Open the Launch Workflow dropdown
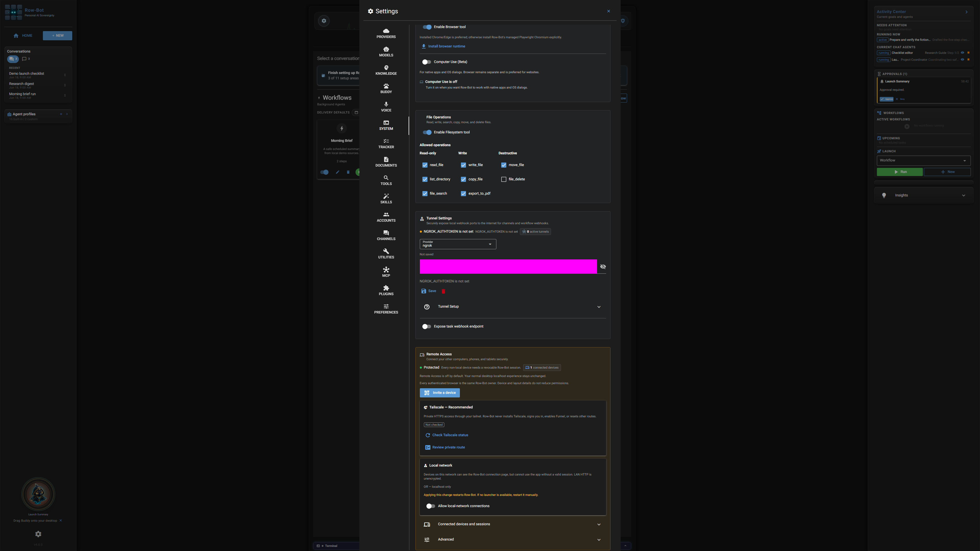Screen dimensions: 980x551 [x=923, y=160]
